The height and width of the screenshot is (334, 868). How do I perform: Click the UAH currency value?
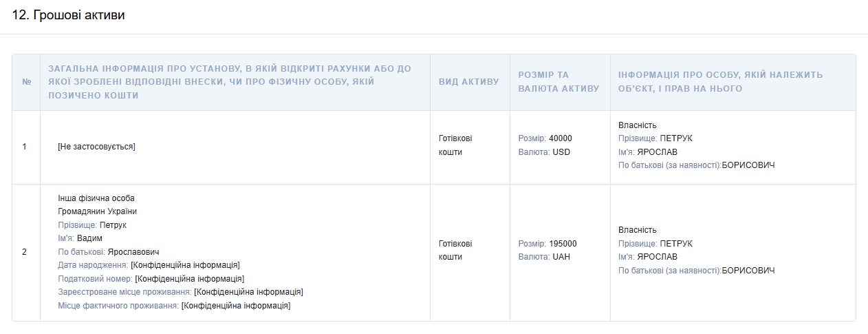561,257
